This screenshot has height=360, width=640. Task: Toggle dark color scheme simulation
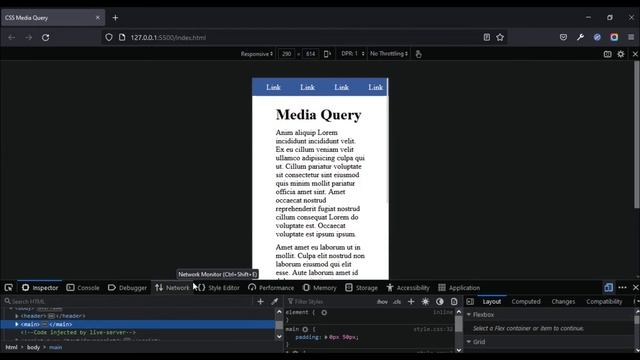(440, 301)
